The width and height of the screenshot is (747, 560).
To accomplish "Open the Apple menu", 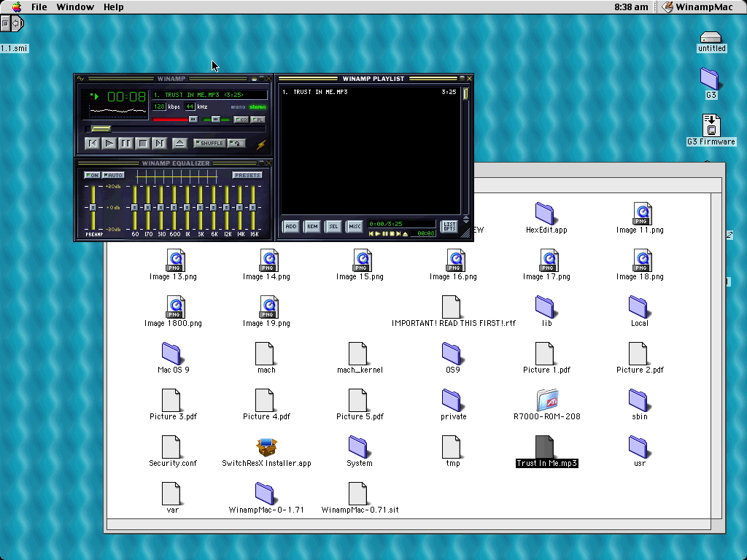I will 17,7.
